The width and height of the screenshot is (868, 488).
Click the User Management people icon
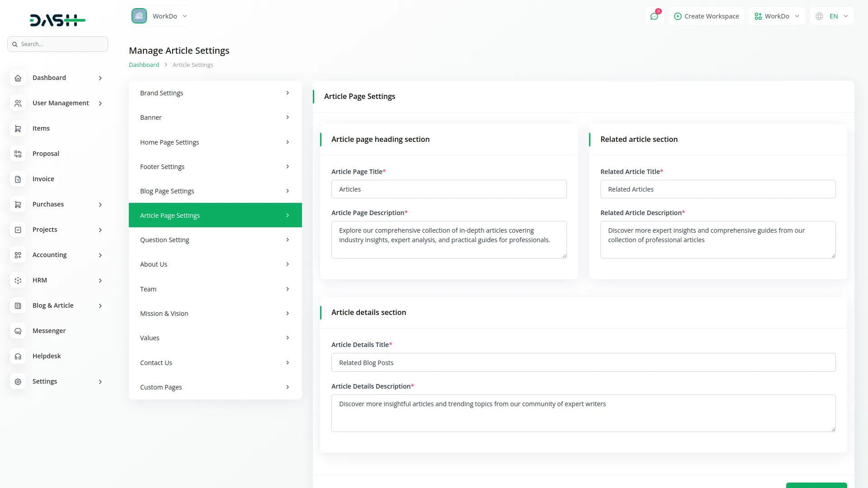click(18, 103)
